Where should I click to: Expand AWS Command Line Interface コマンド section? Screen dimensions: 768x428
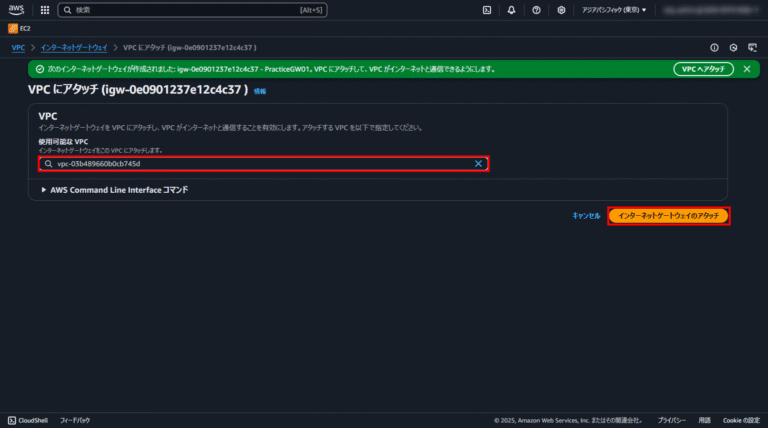click(115, 189)
